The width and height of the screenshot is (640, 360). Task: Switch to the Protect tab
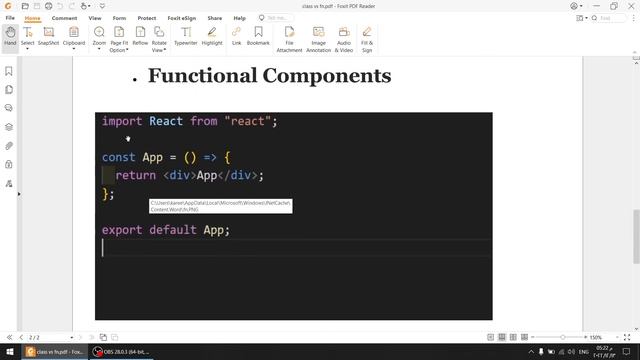pos(147,18)
